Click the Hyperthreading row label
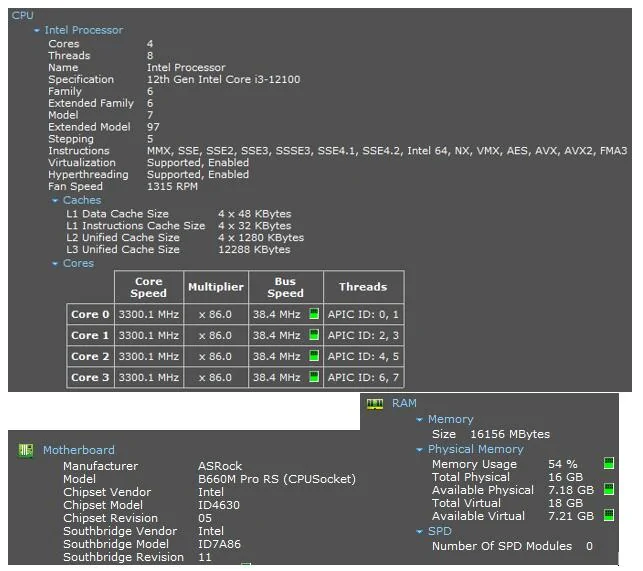The height and width of the screenshot is (571, 643). point(88,175)
